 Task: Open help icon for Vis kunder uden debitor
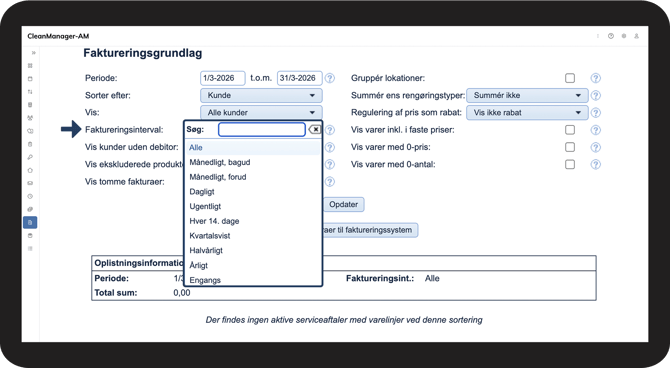coord(329,147)
